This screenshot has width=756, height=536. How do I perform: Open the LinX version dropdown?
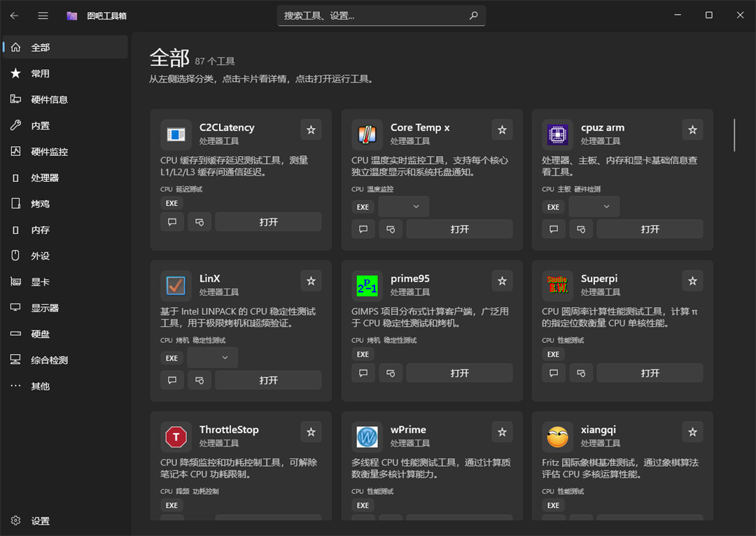click(212, 358)
